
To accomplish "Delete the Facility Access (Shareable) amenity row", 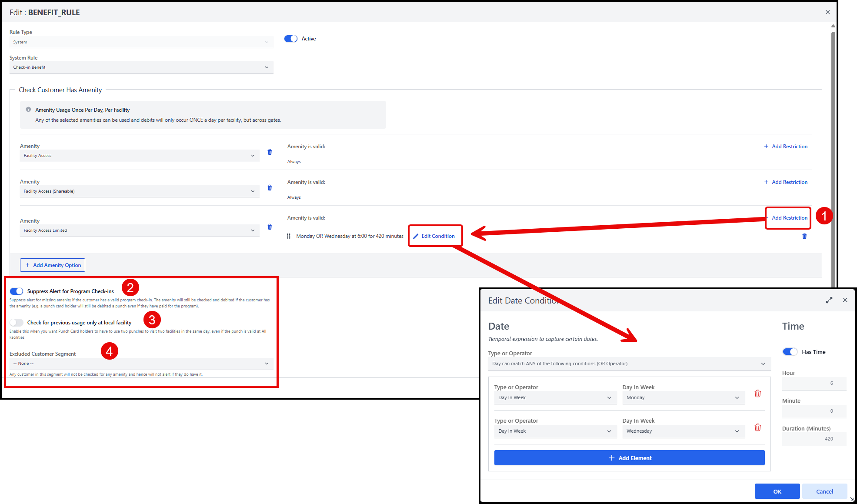I will (x=270, y=188).
